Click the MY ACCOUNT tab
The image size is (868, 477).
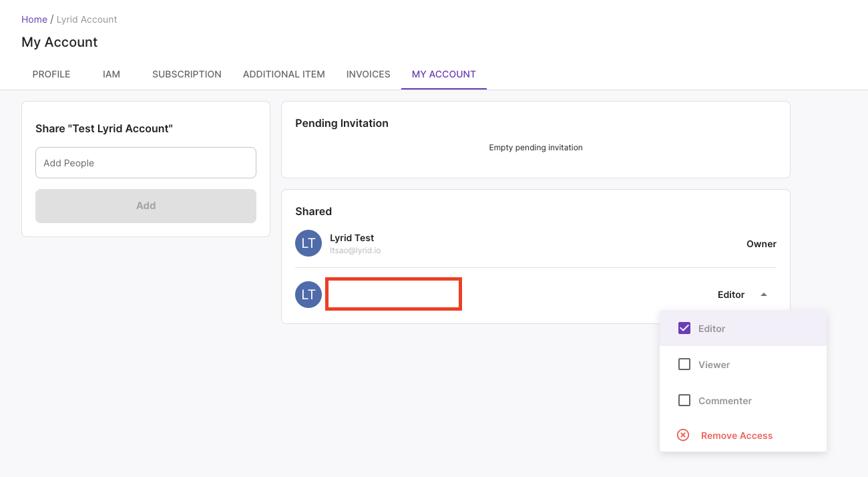[444, 74]
